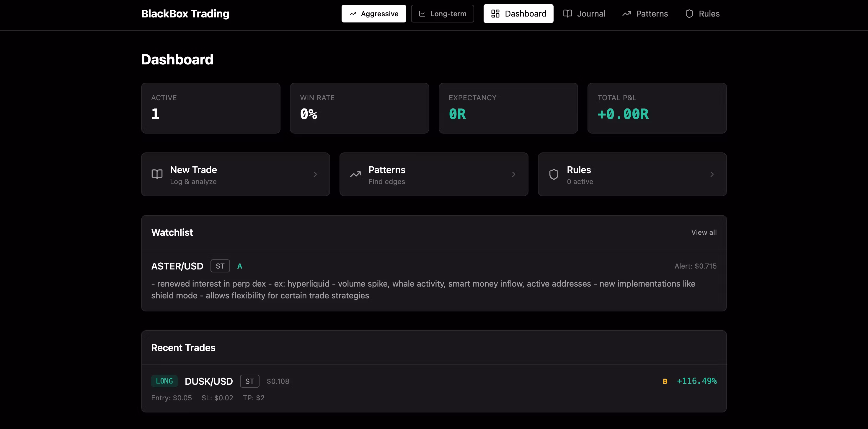Image resolution: width=868 pixels, height=429 pixels.
Task: Click the chart icon in Long-term button
Action: coord(422,14)
